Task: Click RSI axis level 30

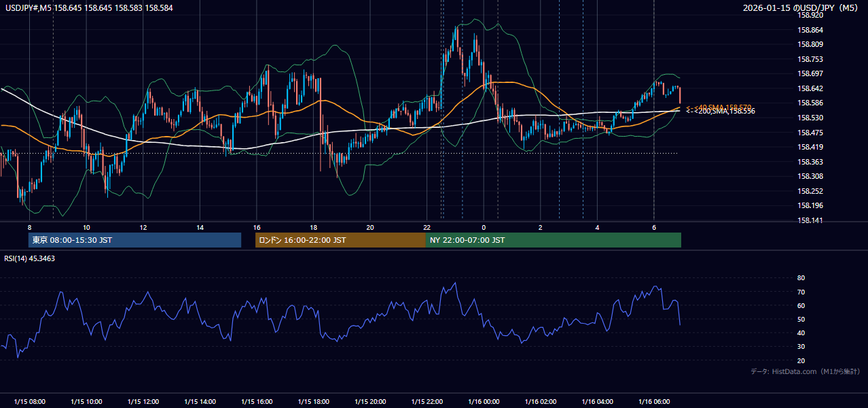Action: (x=801, y=347)
